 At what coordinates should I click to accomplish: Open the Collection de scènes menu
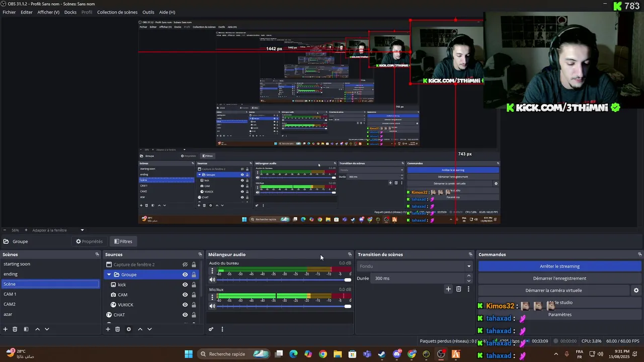(117, 12)
